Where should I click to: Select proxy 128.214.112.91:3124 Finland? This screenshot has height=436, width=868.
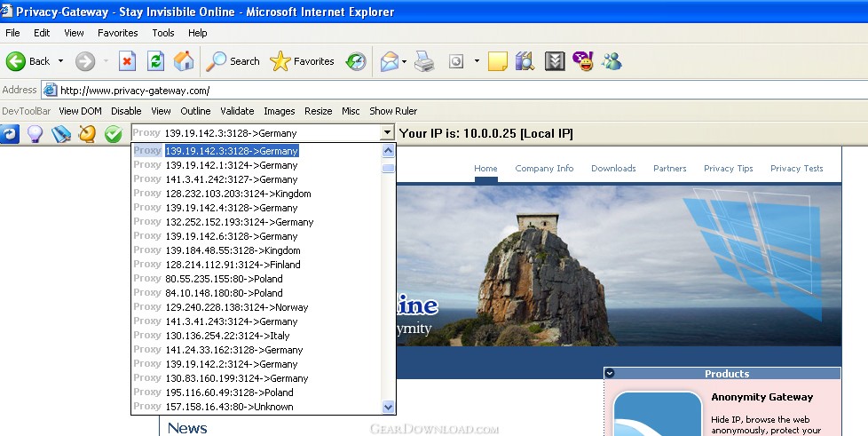256,265
